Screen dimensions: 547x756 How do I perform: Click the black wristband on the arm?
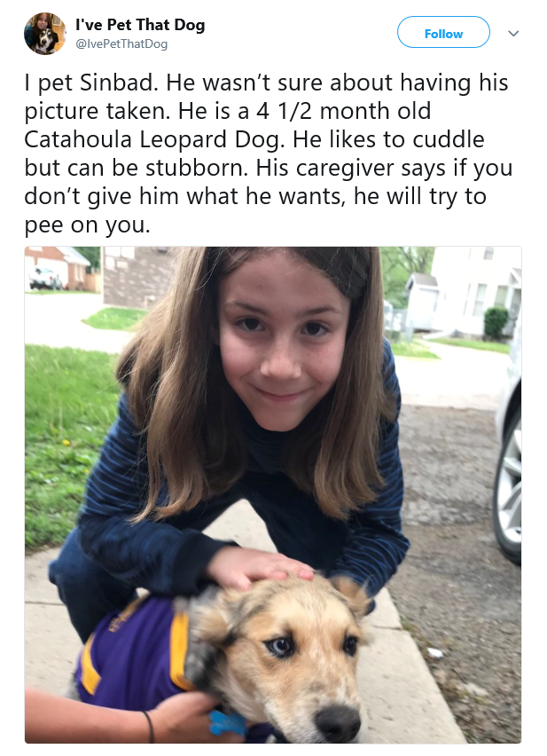(x=149, y=727)
